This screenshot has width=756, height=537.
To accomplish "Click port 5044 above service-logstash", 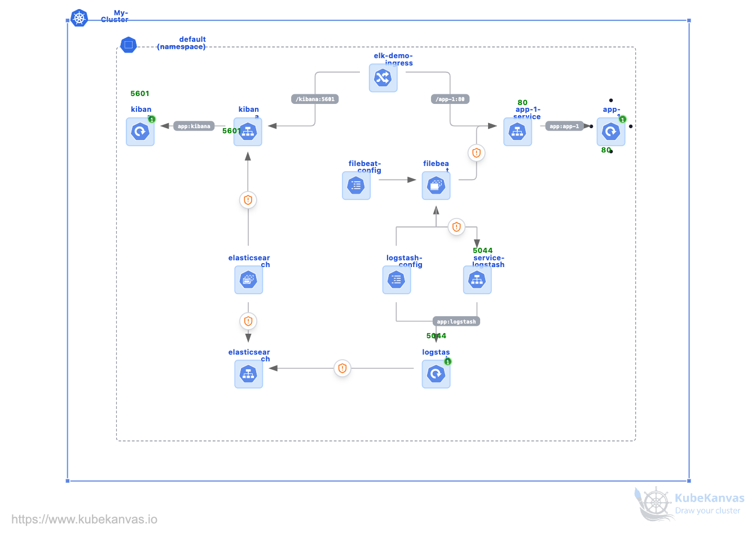I will coord(483,251).
